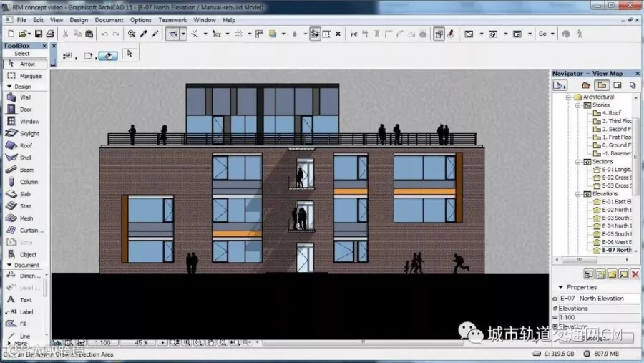Click the Print icon in toolbar

[50, 34]
